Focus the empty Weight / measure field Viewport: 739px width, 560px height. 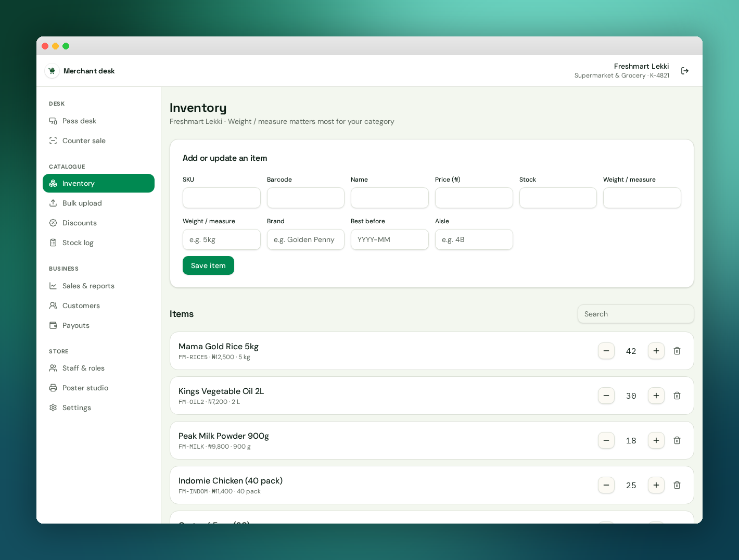[642, 198]
